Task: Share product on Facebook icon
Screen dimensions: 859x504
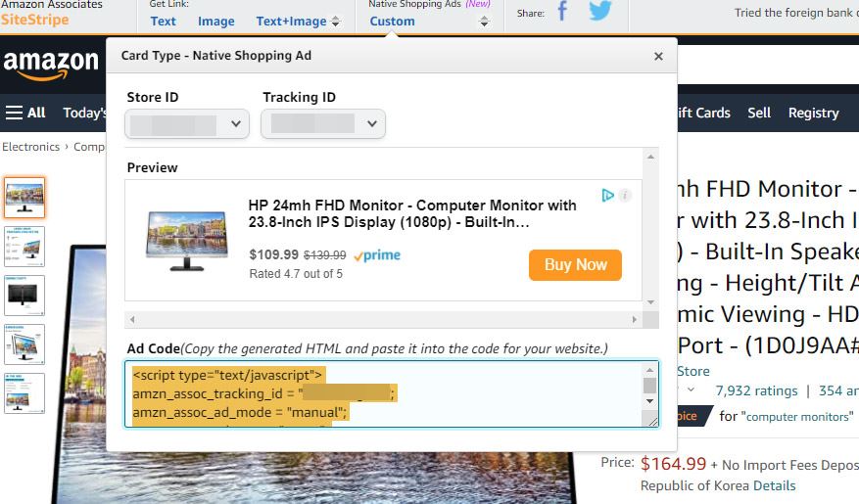Action: [x=562, y=11]
